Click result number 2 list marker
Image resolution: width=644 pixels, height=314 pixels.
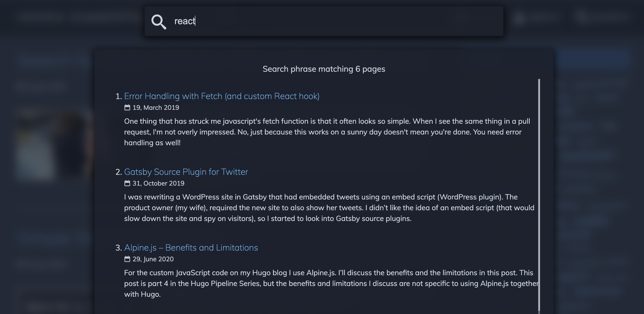click(x=119, y=172)
